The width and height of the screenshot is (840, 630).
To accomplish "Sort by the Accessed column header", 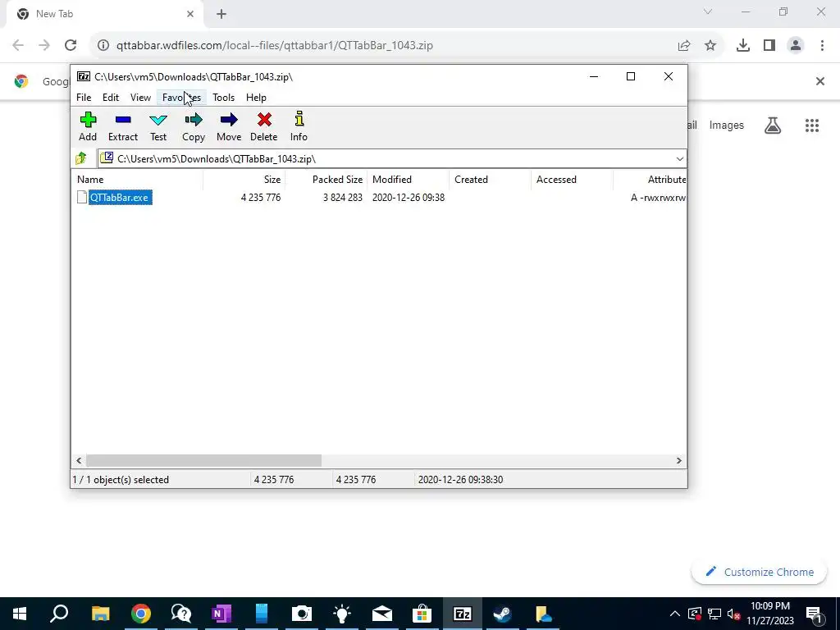I will pos(572,180).
